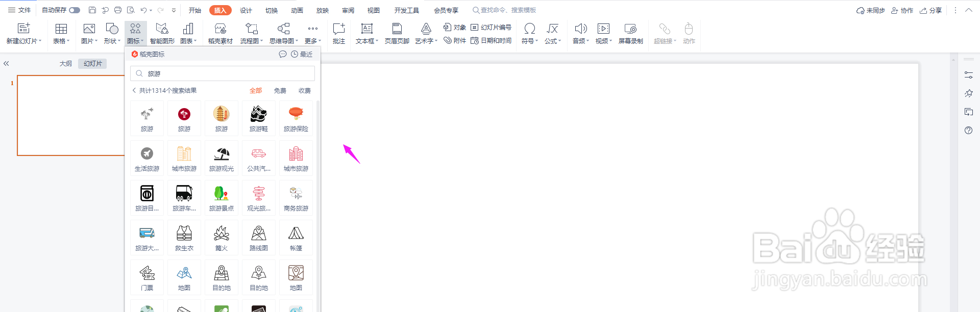This screenshot has height=312, width=980.
Task: Start 屏幕录制 screen recording
Action: click(x=631, y=34)
